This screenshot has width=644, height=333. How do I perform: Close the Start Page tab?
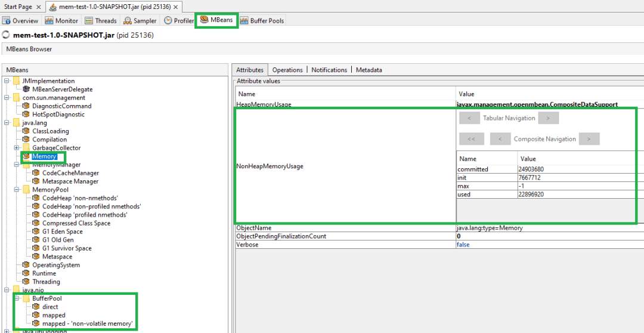tap(39, 7)
